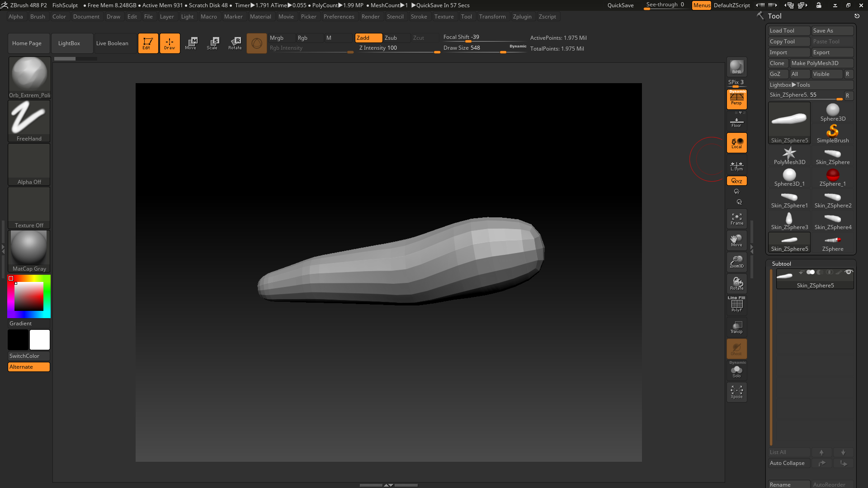Click Make PolyMesh3D button
This screenshot has height=488, width=868.
821,63
